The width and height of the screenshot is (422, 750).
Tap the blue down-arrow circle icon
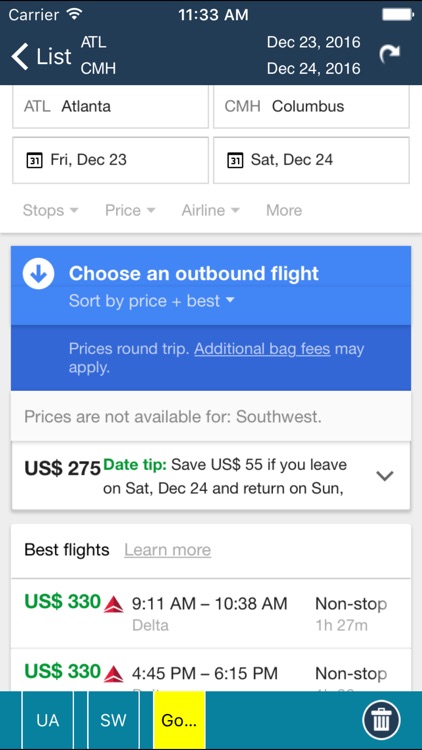click(38, 273)
